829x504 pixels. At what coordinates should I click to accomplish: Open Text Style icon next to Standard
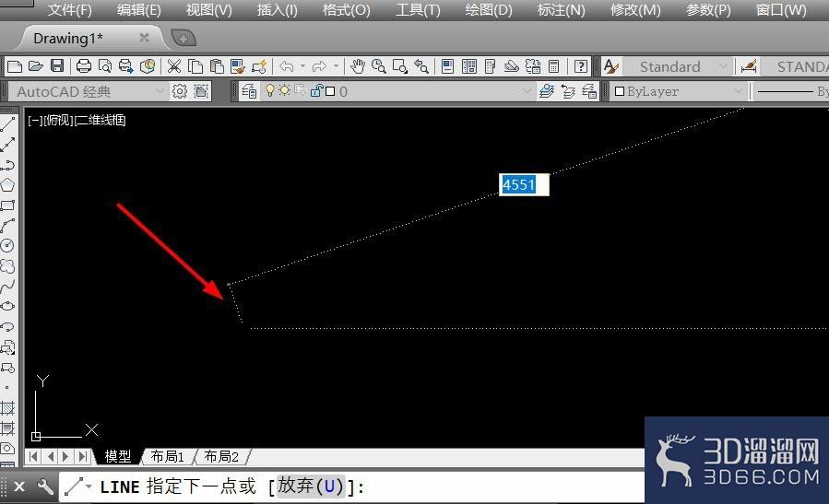pos(611,66)
